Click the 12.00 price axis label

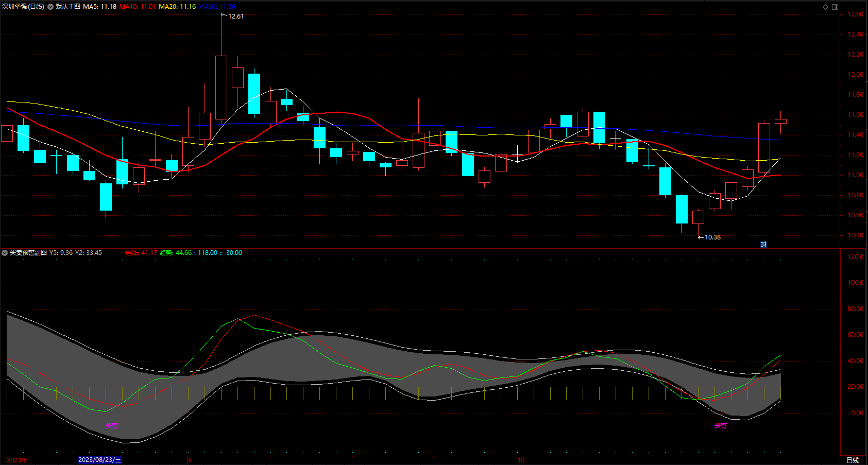[856, 75]
